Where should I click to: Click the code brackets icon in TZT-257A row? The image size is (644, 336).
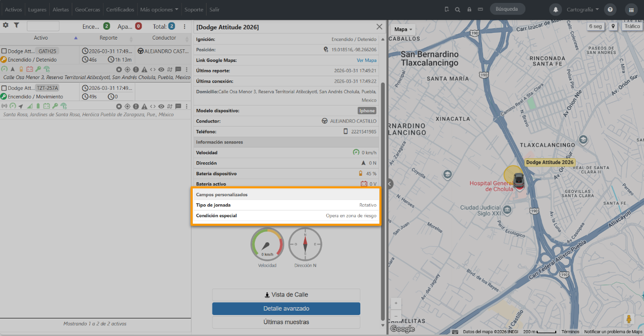152,106
